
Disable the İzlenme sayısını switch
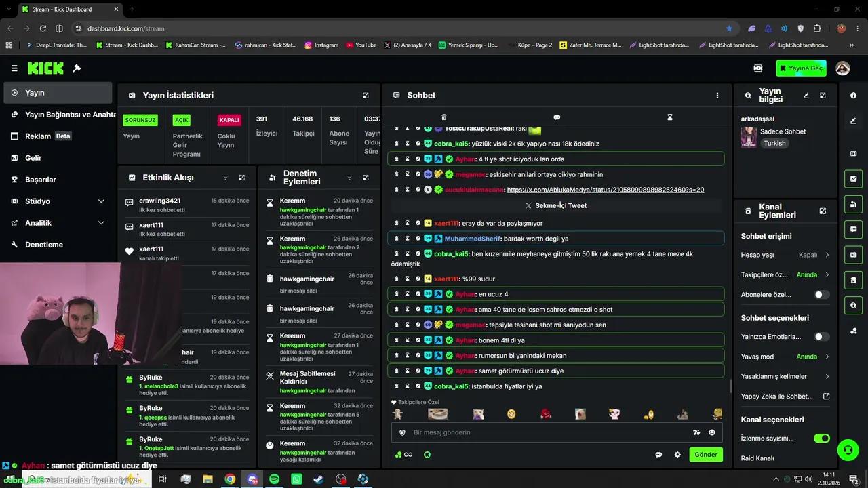point(821,439)
